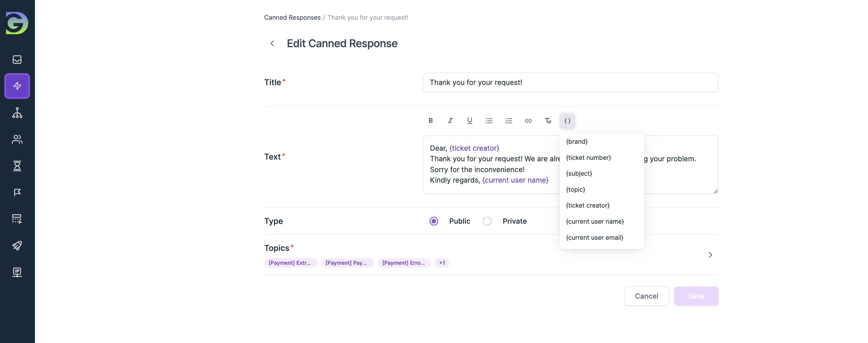This screenshot has width=868, height=343.
Task: Toggle bold formatting in the editor
Action: click(x=430, y=121)
